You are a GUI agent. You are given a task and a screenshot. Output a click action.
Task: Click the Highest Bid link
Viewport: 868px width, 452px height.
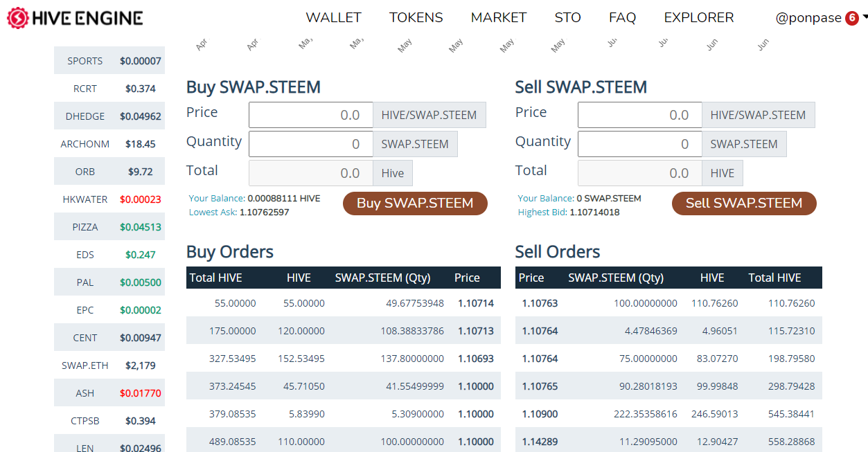pos(542,213)
